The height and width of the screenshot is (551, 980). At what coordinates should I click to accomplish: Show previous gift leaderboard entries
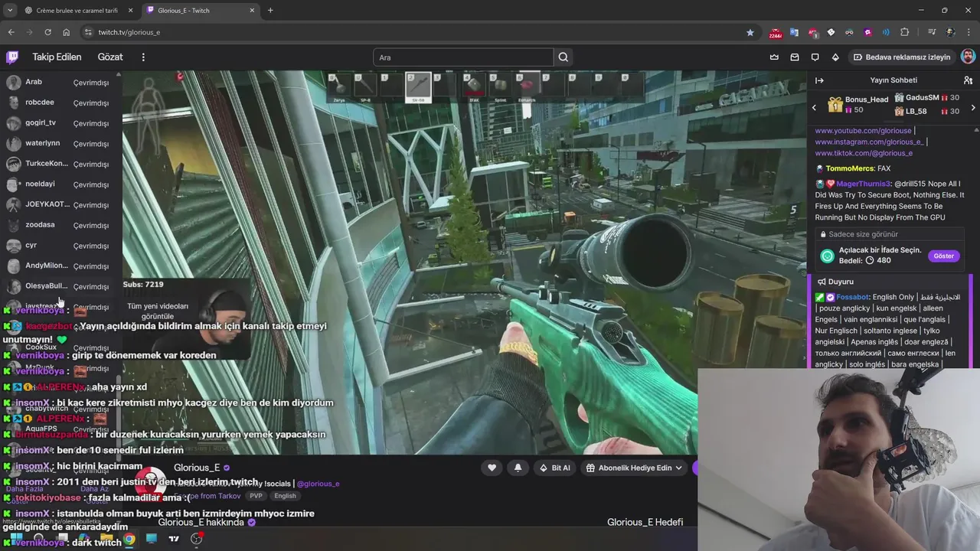coord(814,108)
